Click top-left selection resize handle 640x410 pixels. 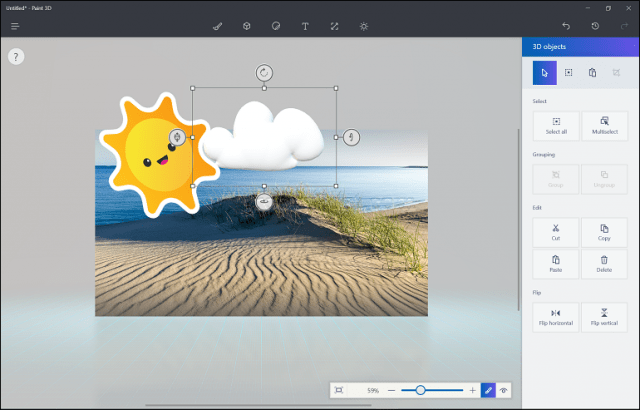pyautogui.click(x=193, y=88)
